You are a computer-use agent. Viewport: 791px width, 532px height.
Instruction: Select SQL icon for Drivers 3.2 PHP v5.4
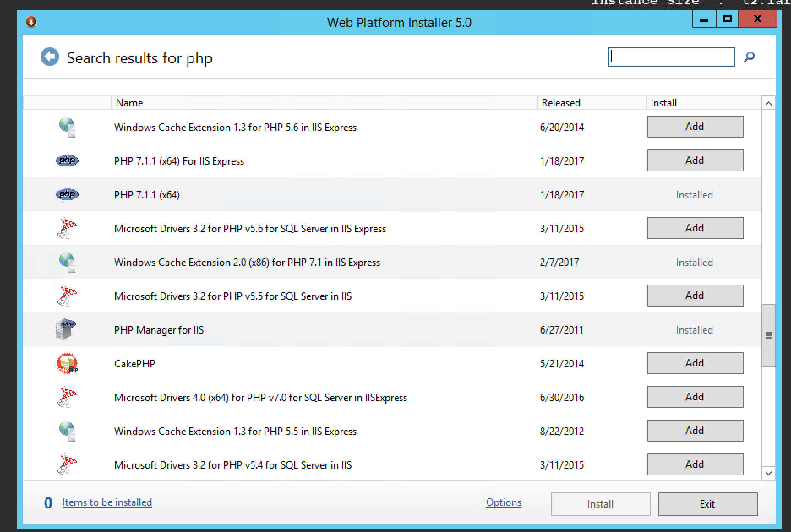[67, 465]
